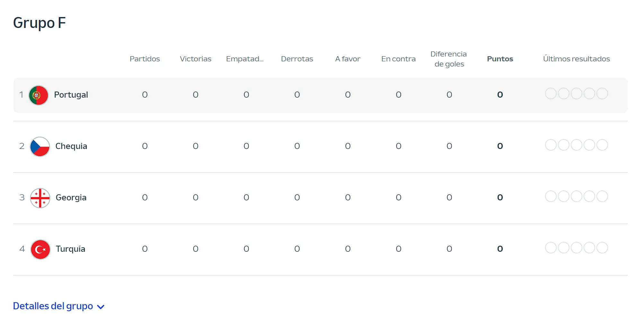Click Turquía's first recent result circle
Image resolution: width=644 pixels, height=334 pixels.
pos(551,248)
